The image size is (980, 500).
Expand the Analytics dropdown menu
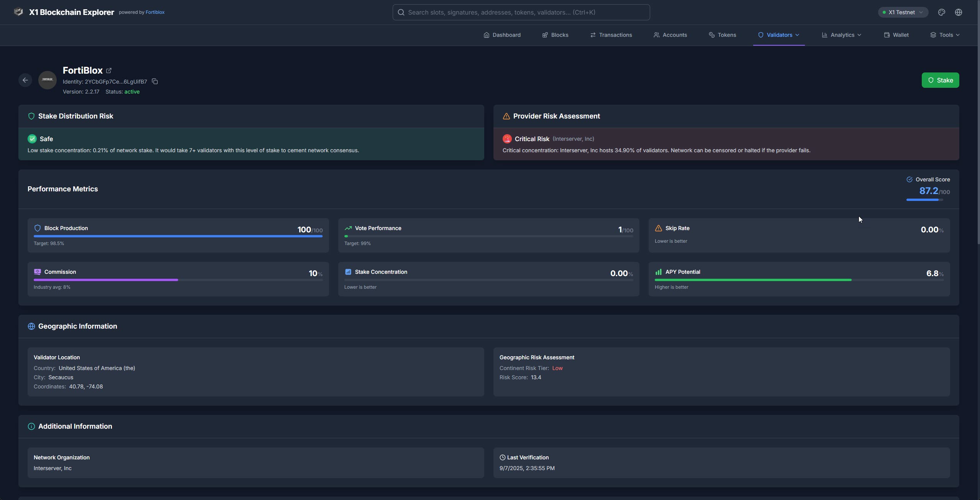[841, 35]
